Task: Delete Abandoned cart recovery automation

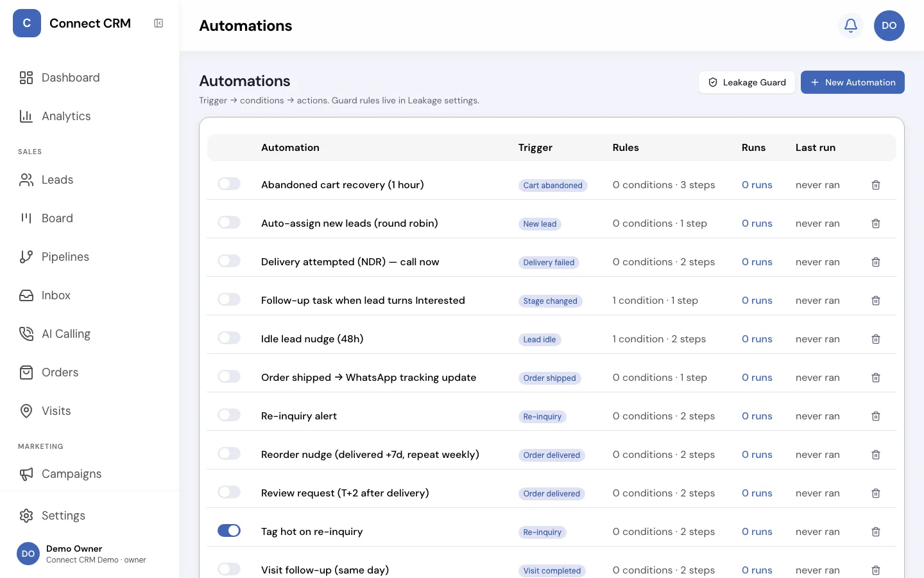Action: (876, 185)
